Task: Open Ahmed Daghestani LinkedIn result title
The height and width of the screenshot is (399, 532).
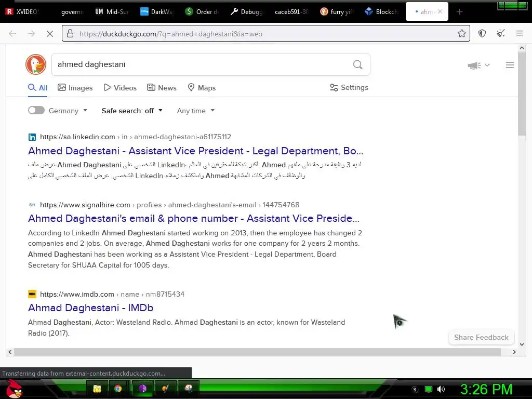Action: click(x=195, y=151)
